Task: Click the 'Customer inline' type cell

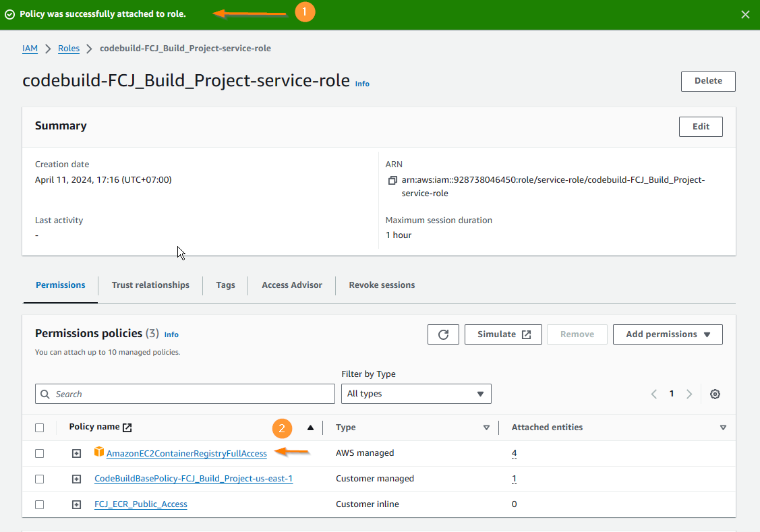Action: coord(368,504)
